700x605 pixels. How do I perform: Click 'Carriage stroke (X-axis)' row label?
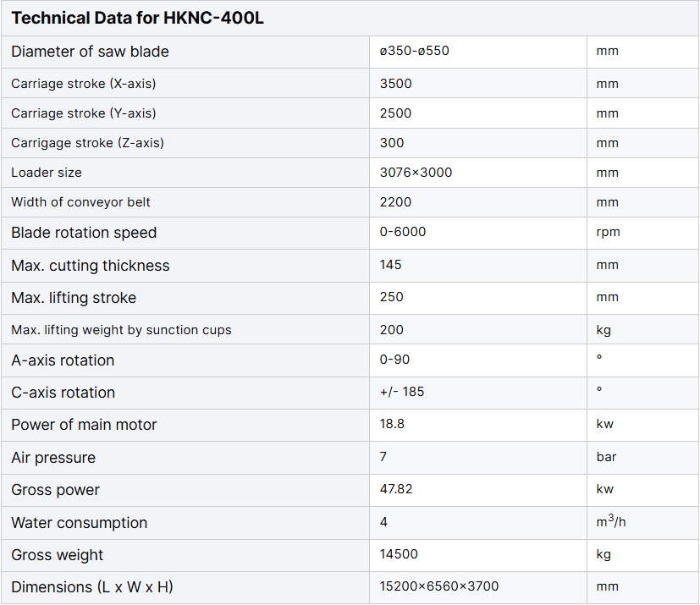(83, 84)
